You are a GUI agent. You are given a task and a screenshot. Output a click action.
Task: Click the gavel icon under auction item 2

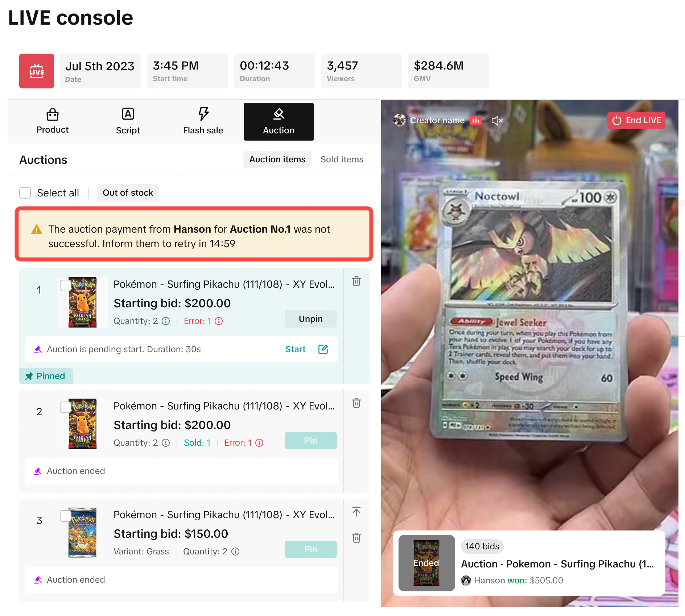coord(38,471)
